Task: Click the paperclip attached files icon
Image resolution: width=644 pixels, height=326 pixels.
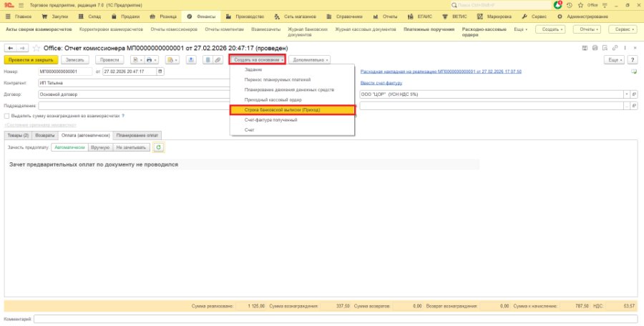Action: tap(218, 60)
